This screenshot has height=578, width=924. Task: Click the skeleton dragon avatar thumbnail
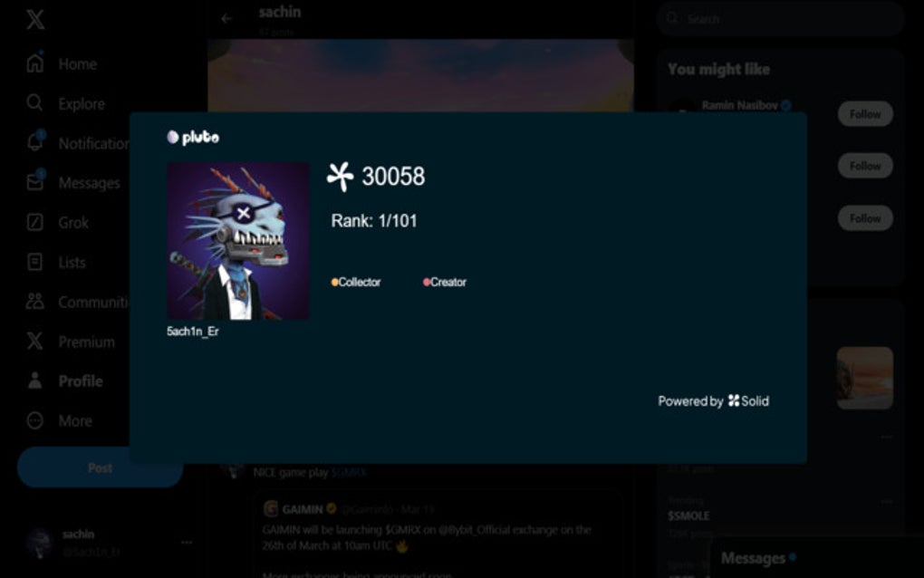238,242
